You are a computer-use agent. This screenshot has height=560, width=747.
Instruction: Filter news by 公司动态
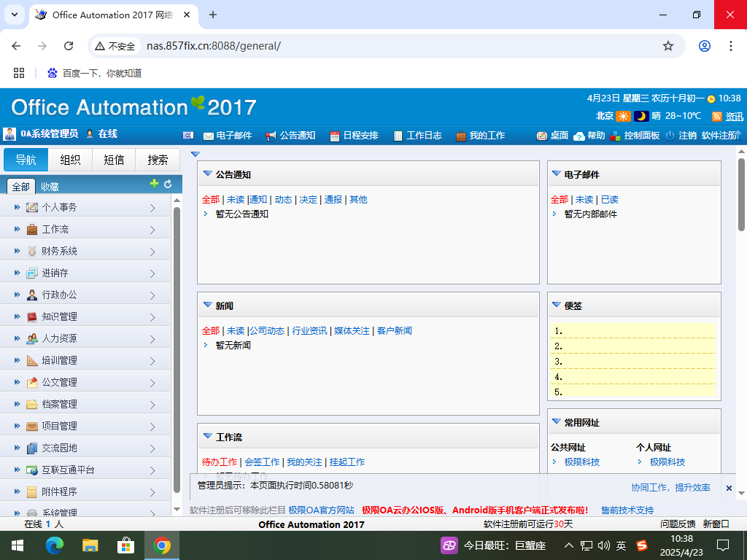click(267, 330)
